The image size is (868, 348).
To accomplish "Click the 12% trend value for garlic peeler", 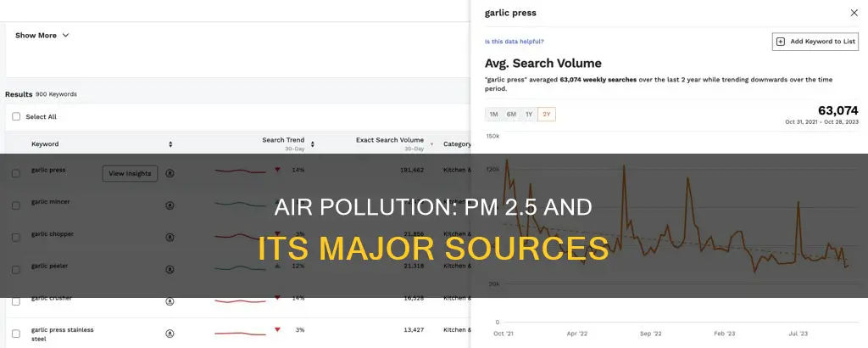I will pos(298,266).
